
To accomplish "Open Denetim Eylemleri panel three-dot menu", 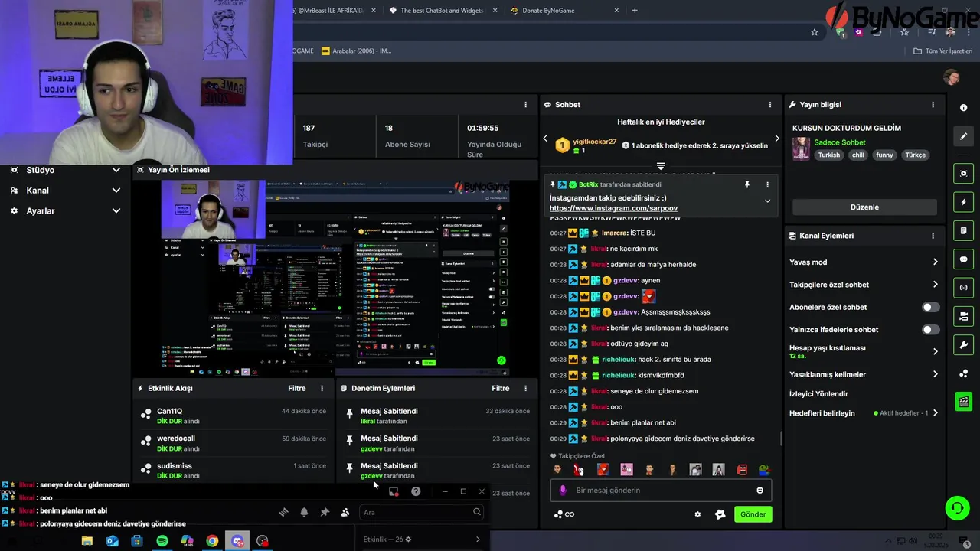I will pos(525,388).
